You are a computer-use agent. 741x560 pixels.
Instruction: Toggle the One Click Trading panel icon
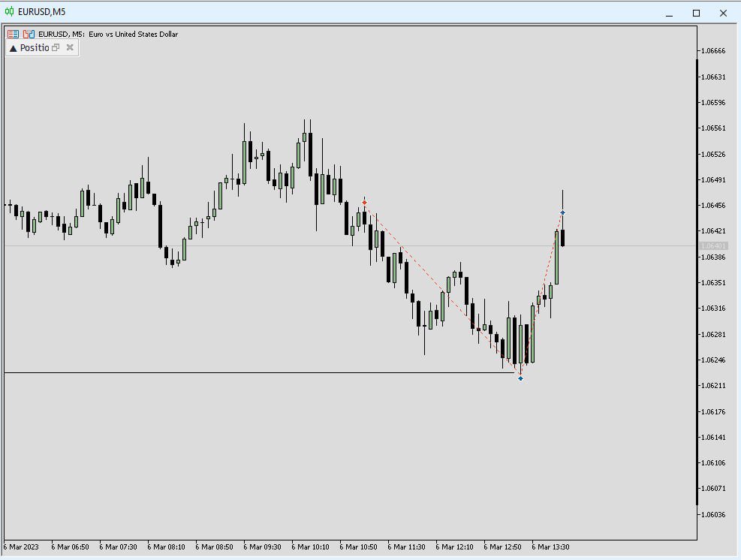tap(29, 34)
